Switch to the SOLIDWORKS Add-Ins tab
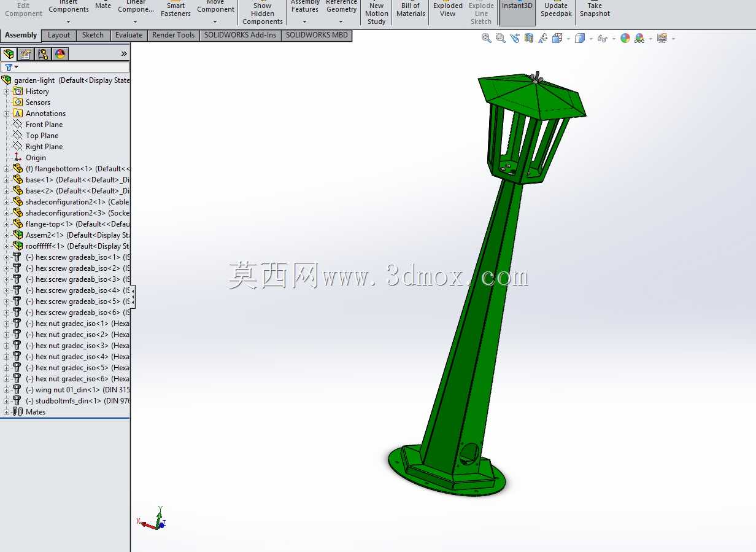Screen dimensions: 756x552 [240, 35]
